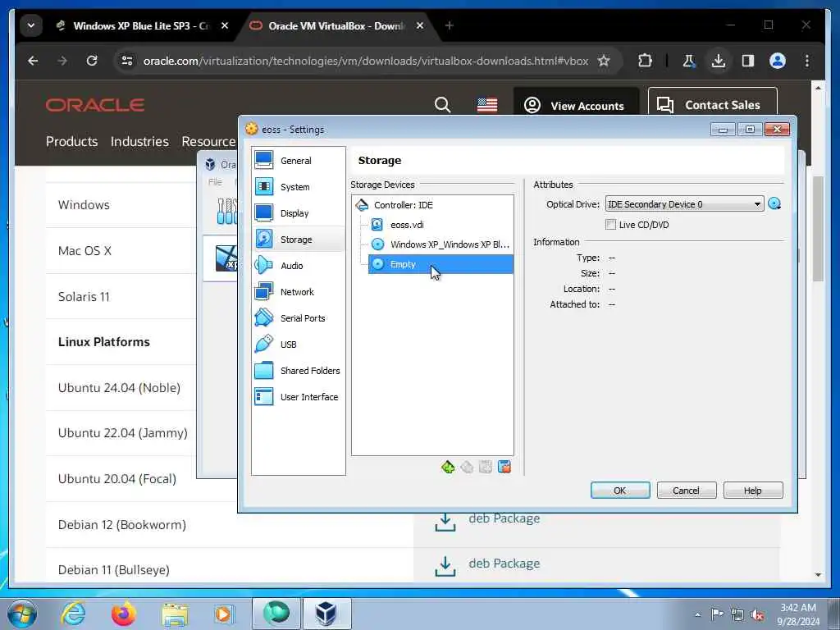Open the USB settings category
This screenshot has height=630, width=840.
click(298, 344)
